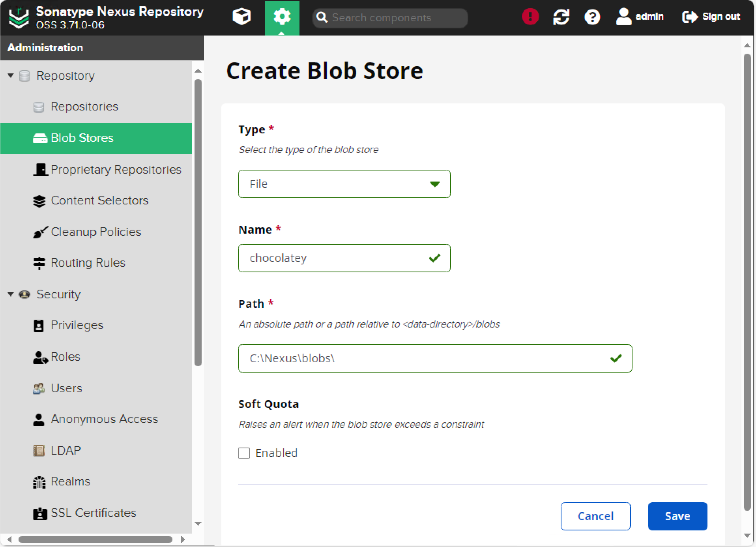The width and height of the screenshot is (756, 547).
Task: Click main page vertical scrollbar thumb
Action: click(x=747, y=282)
